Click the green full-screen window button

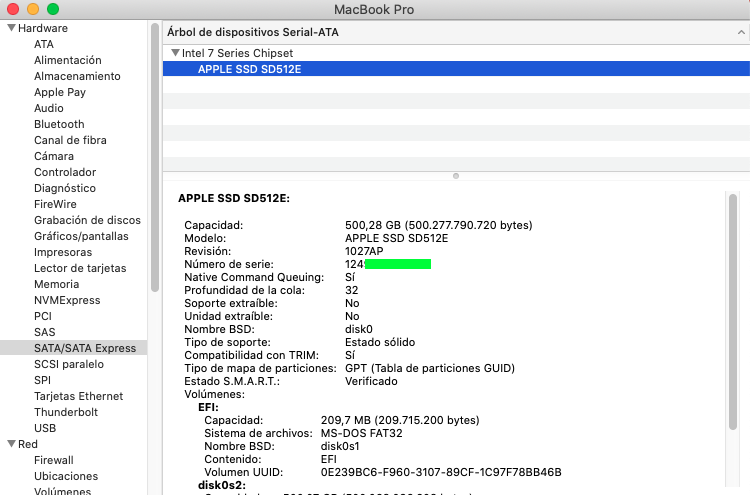pyautogui.click(x=53, y=9)
